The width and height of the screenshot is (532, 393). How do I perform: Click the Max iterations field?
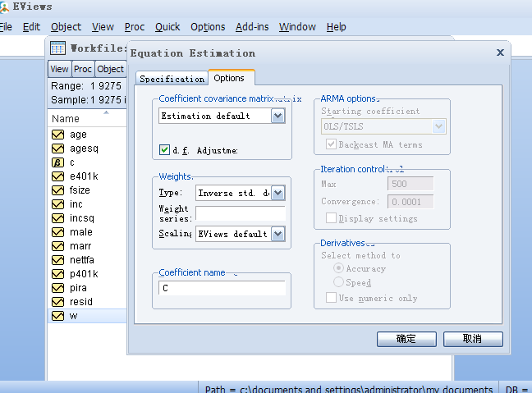[410, 184]
